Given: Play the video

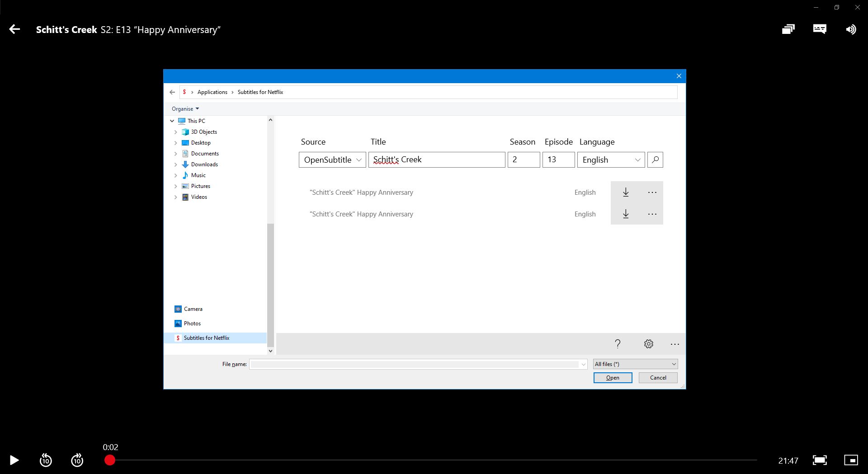Looking at the screenshot, I should (x=14, y=460).
